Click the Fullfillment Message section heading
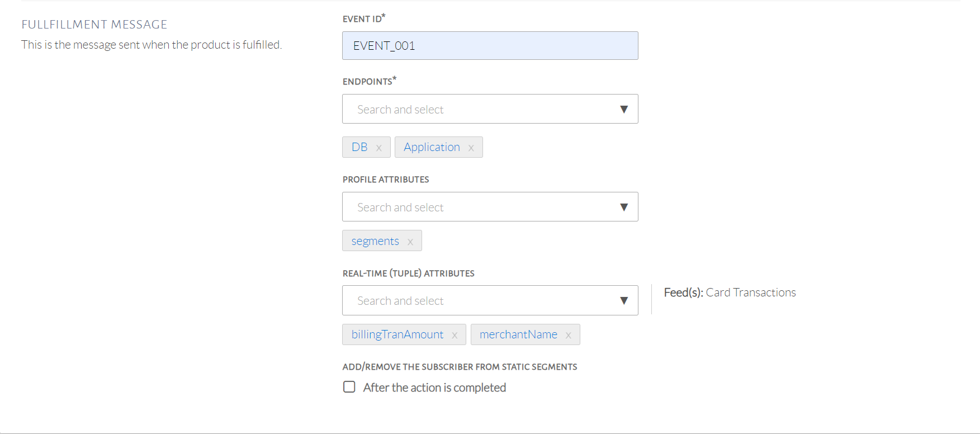 pyautogui.click(x=94, y=25)
